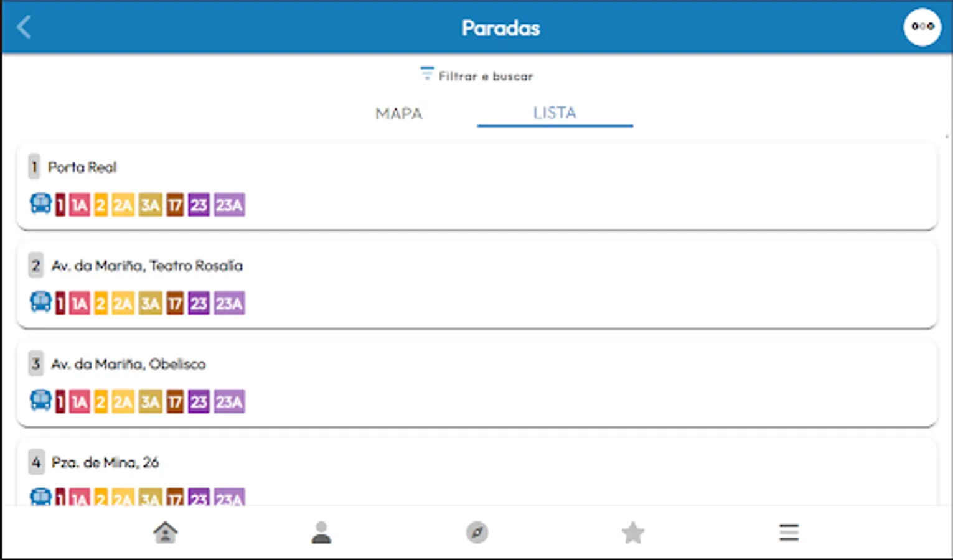Switch to the MAPA tab

click(x=399, y=114)
